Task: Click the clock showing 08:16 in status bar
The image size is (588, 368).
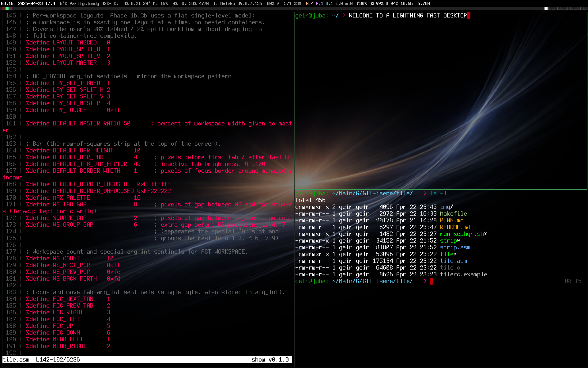Action: tap(7, 3)
